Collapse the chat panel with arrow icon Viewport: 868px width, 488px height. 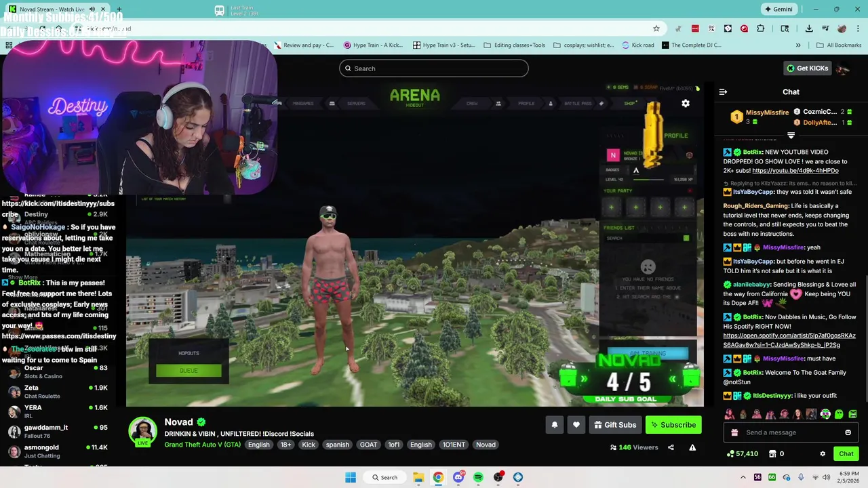click(723, 92)
